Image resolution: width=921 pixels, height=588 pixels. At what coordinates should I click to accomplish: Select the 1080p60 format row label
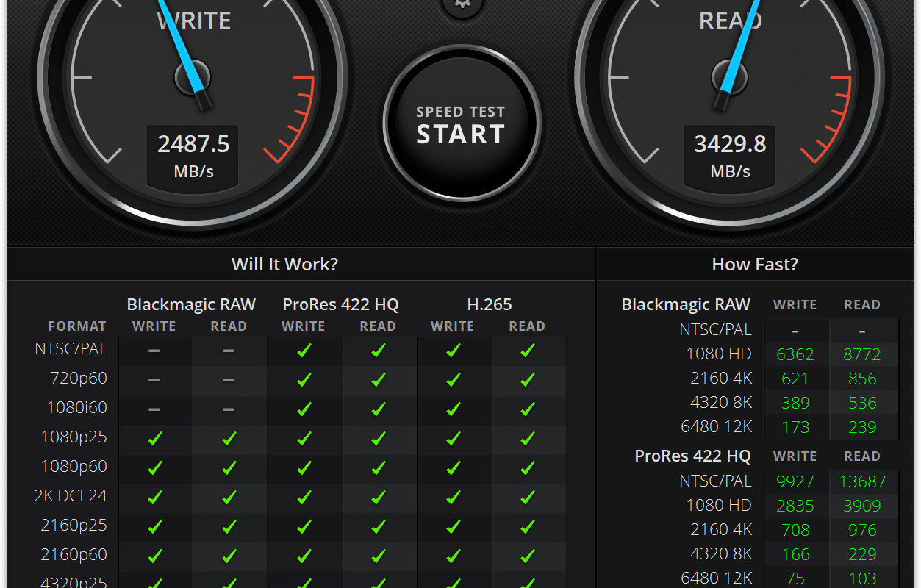[x=74, y=467]
